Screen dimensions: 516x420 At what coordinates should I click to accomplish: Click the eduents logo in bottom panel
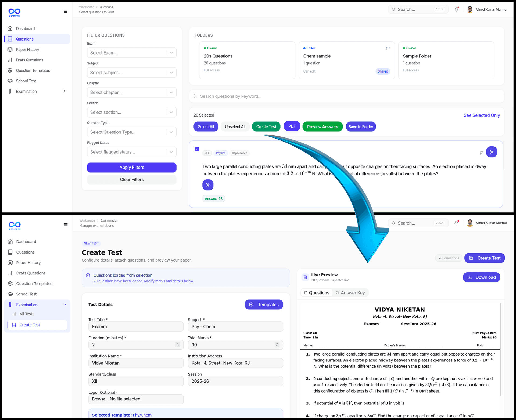15,226
